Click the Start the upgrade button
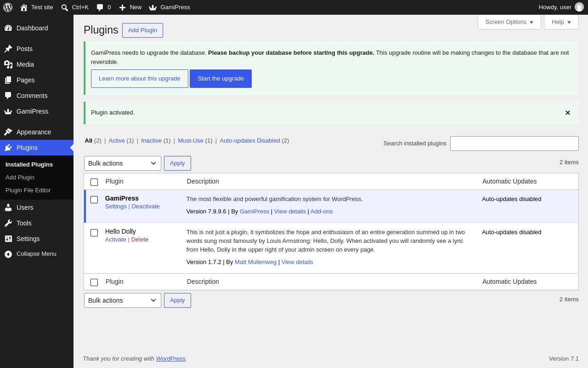 pos(220,79)
